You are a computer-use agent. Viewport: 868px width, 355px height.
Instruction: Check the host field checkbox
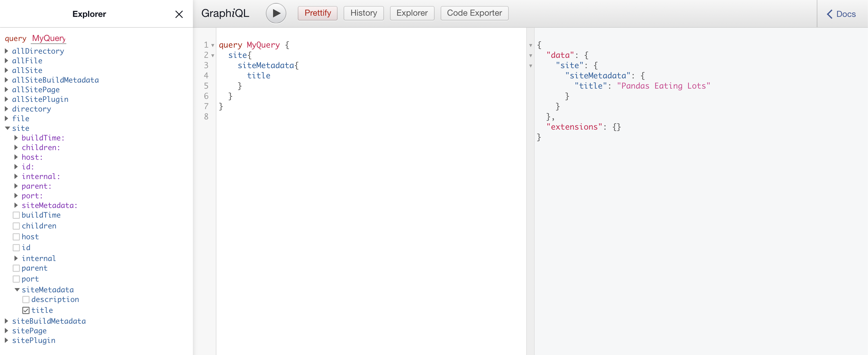(x=16, y=237)
